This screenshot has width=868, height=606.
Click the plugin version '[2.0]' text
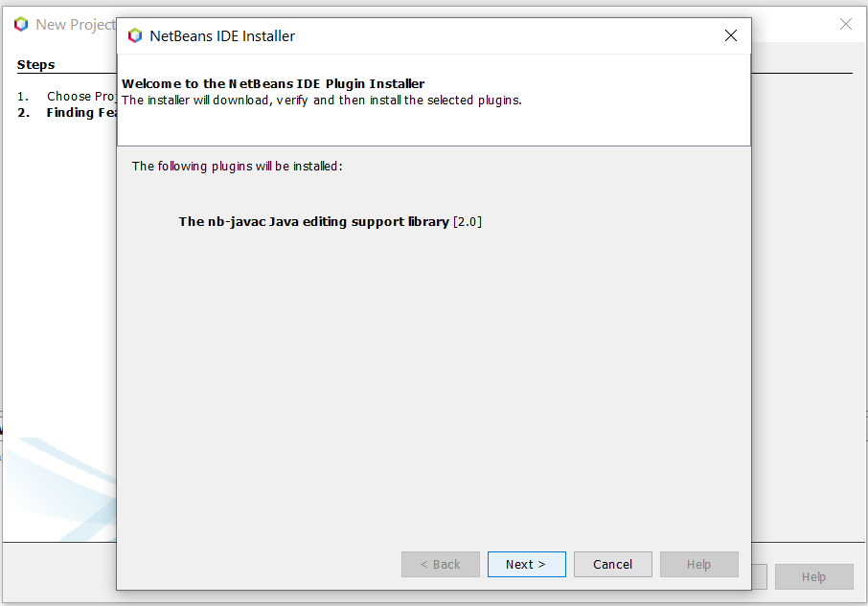[x=468, y=222]
